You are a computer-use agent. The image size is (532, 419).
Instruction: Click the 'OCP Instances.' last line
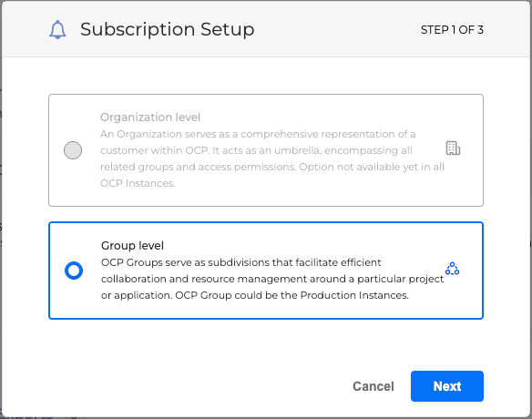click(138, 183)
